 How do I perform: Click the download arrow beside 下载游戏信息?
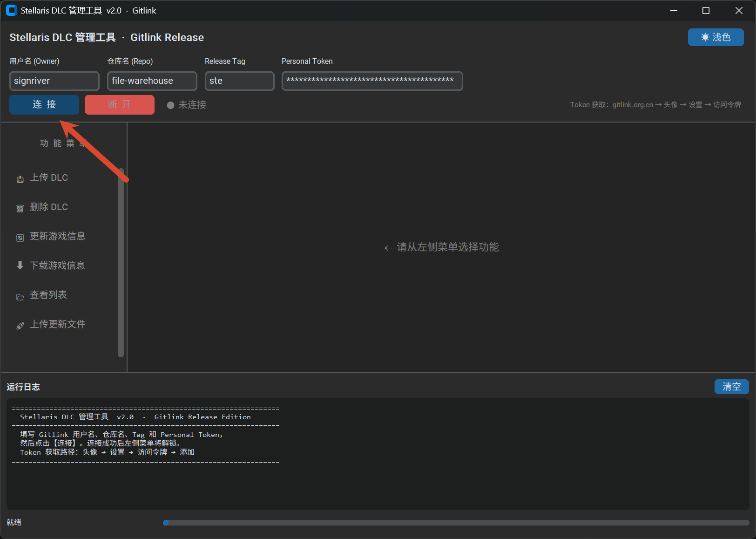(20, 266)
